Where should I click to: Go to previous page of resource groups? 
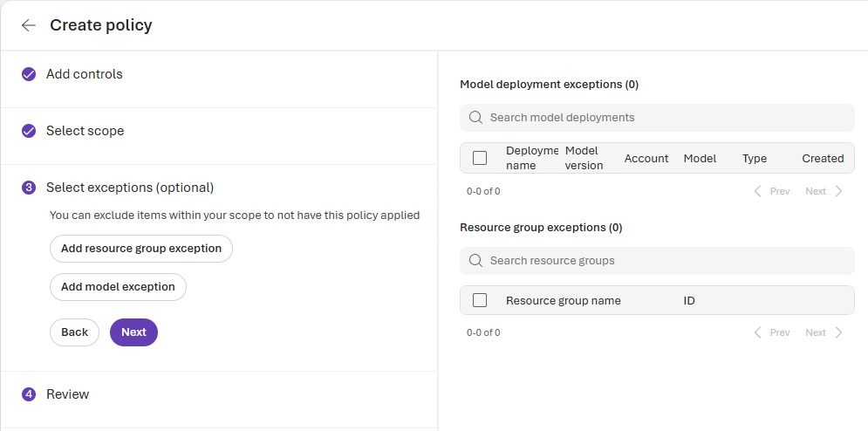click(772, 332)
